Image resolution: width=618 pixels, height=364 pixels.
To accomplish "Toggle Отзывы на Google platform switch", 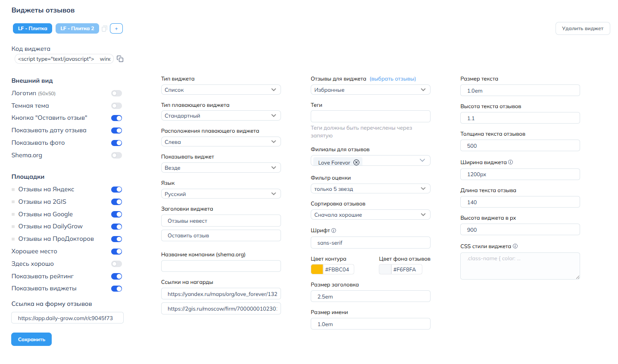I will 116,215.
